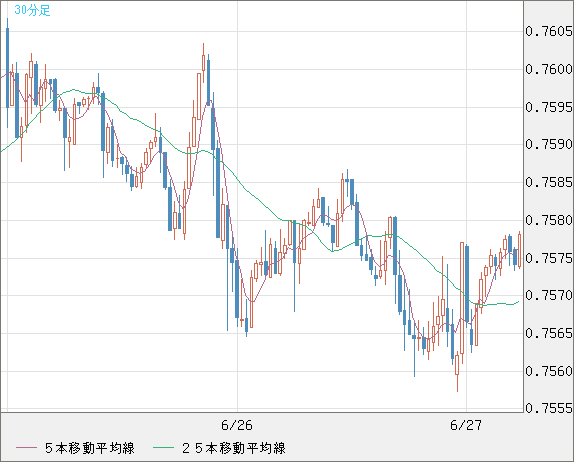
Task: Click the 0.7585 price axis label
Action: 548,182
